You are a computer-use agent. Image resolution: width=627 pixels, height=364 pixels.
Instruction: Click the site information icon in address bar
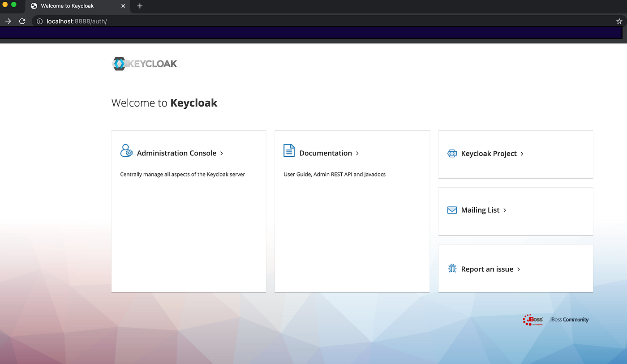pyautogui.click(x=40, y=21)
